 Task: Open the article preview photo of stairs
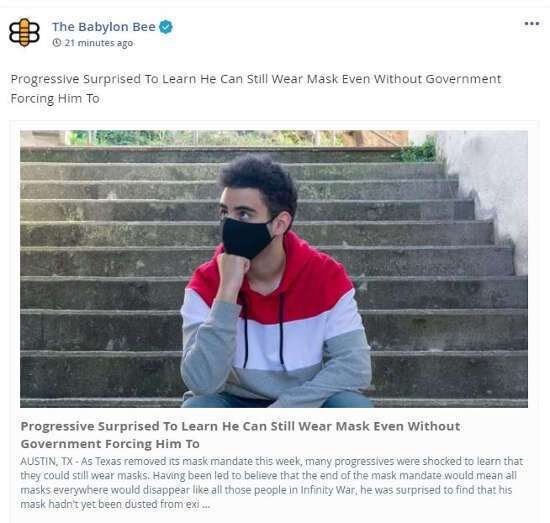tap(274, 269)
